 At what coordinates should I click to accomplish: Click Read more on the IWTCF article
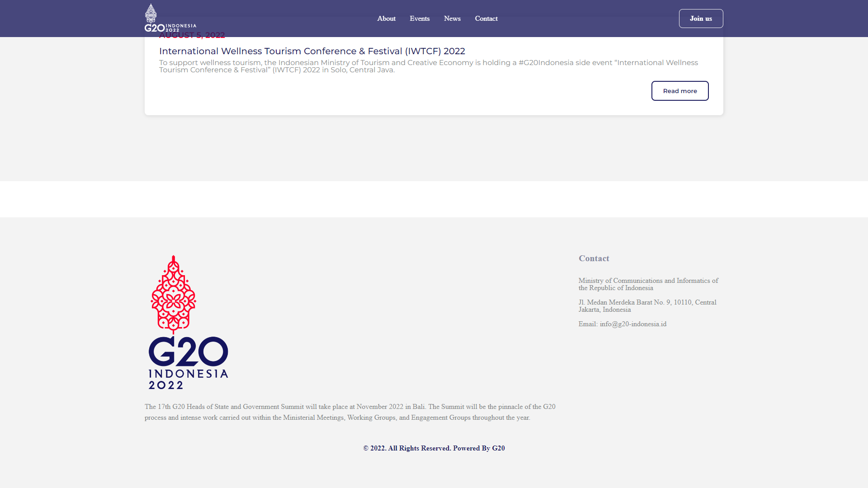pos(680,91)
